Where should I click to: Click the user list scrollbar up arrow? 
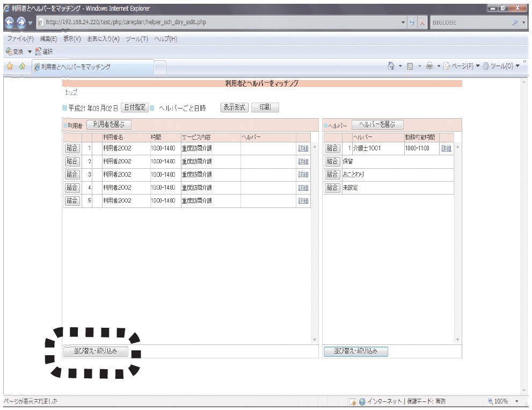315,147
